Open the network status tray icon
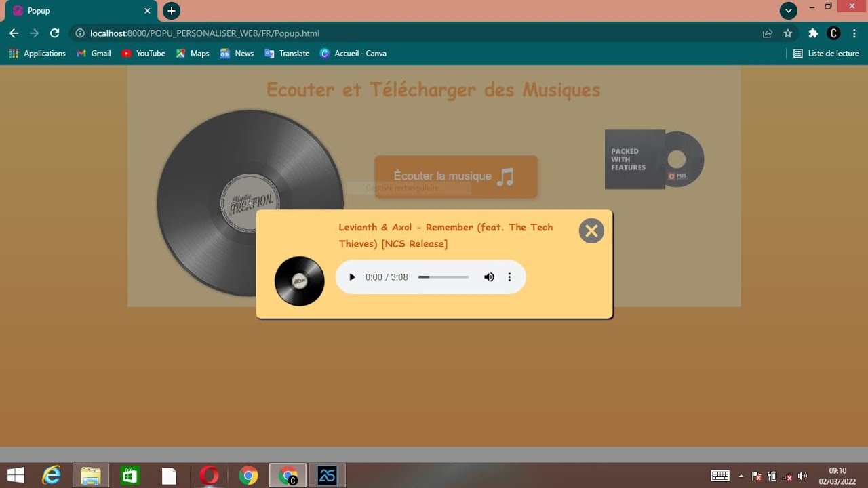Image resolution: width=868 pixels, height=488 pixels. (x=788, y=476)
